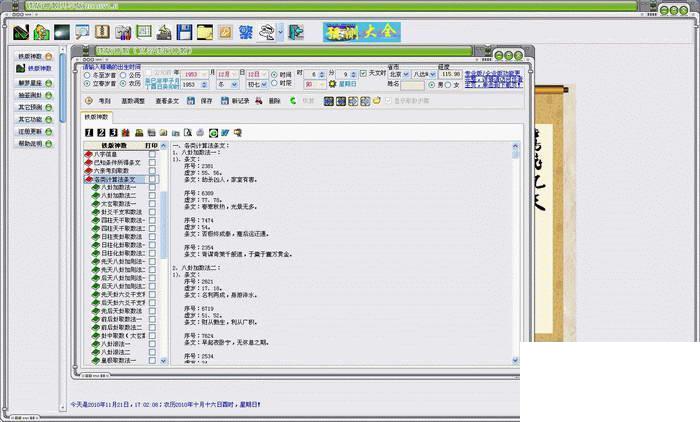Click the floppy disk save icon in main toolbar
The width and height of the screenshot is (700, 422).
coord(184,32)
